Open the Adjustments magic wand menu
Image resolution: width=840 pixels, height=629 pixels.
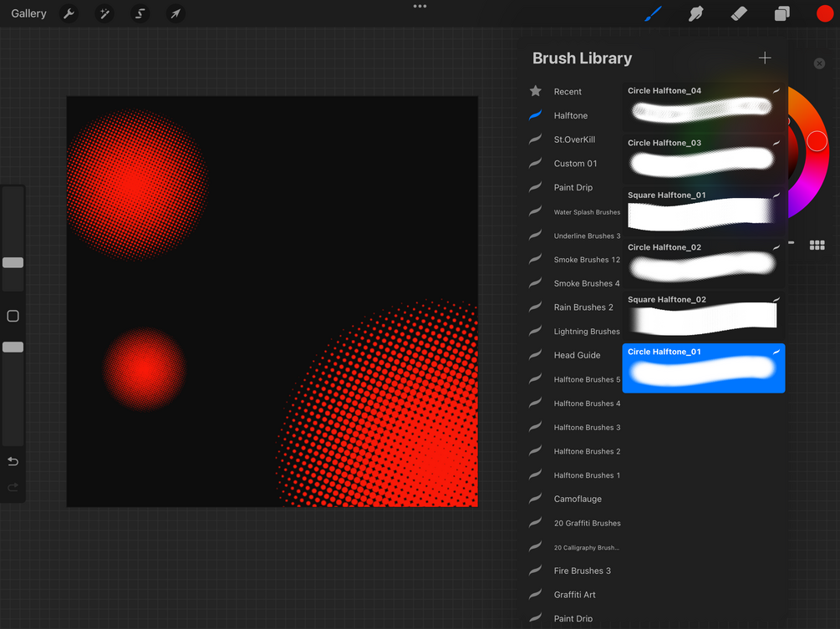click(104, 13)
